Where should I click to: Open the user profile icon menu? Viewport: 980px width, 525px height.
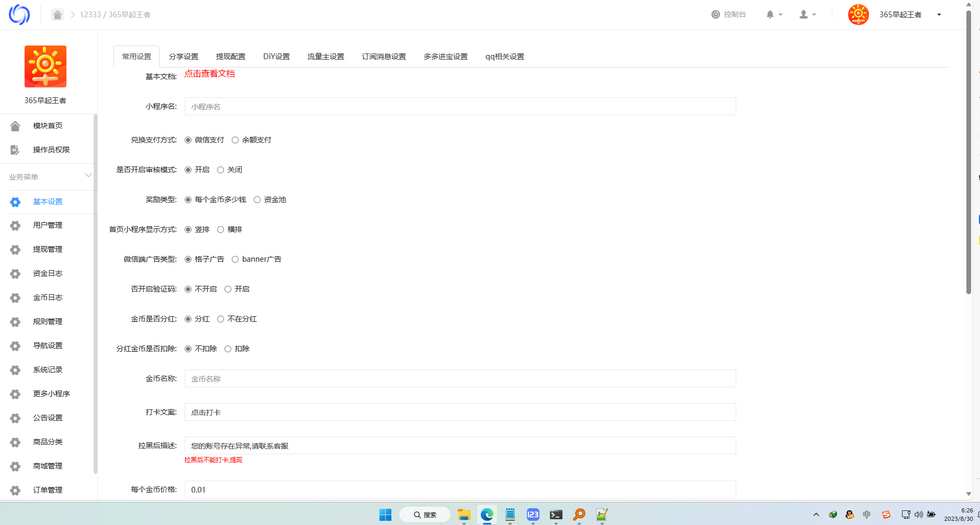(804, 15)
